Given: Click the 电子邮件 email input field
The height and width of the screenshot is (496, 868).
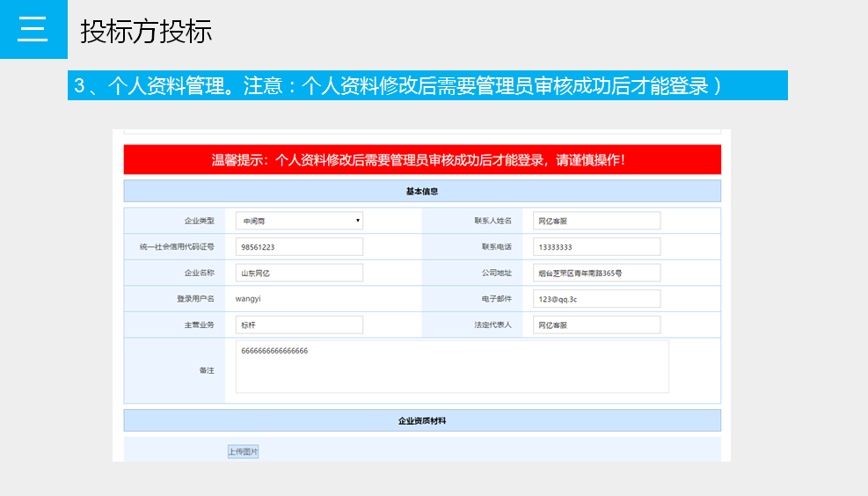Looking at the screenshot, I should tap(596, 299).
